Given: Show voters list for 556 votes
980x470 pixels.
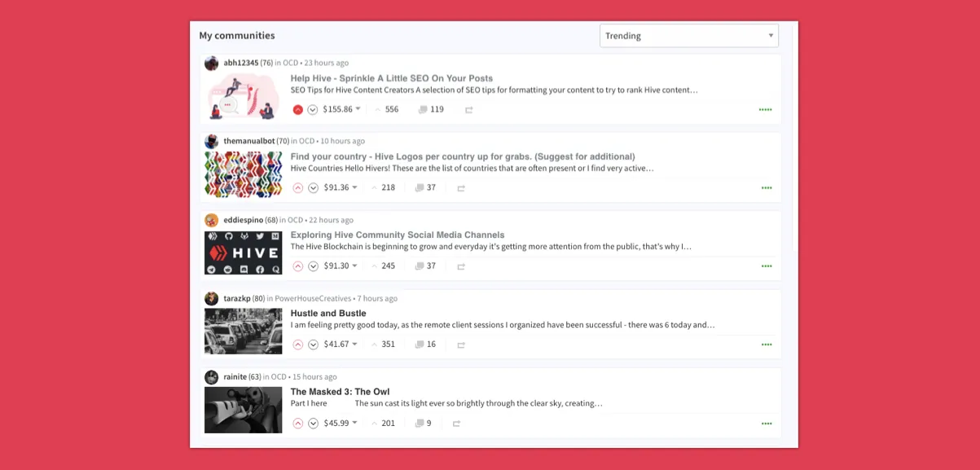Looking at the screenshot, I should (387, 109).
